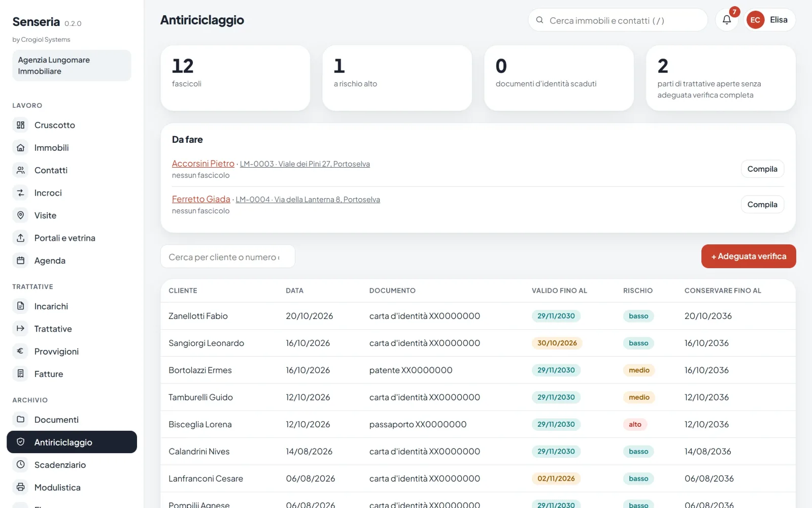Select the Trattative arrow icon
Image resolution: width=812 pixels, height=508 pixels.
click(x=20, y=329)
